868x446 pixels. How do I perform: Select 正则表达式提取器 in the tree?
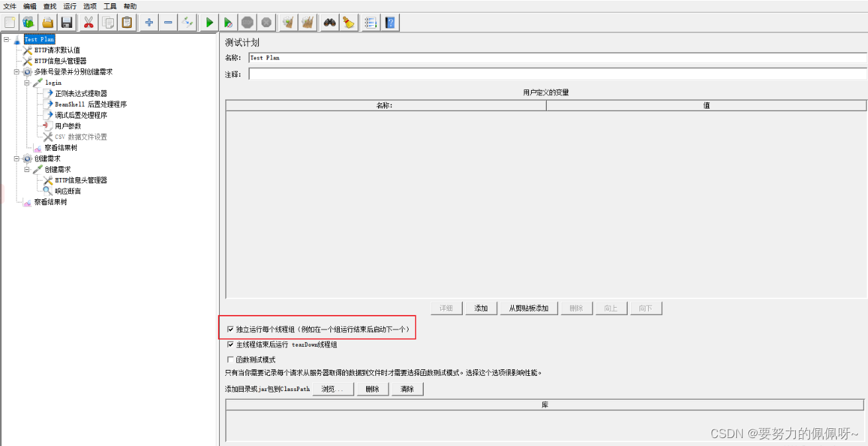(81, 93)
